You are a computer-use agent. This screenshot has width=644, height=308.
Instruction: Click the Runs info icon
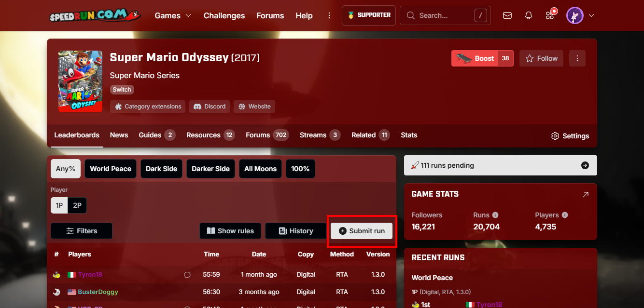[x=495, y=215]
